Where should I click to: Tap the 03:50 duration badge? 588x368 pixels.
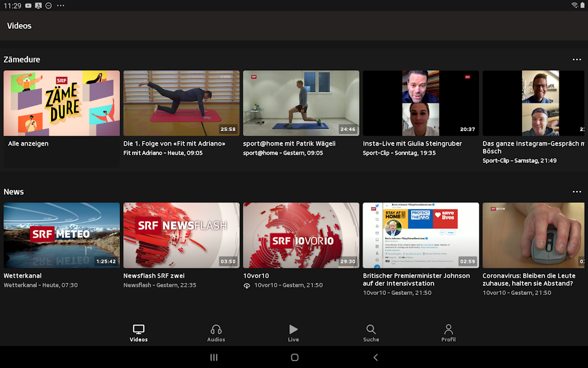[228, 262]
